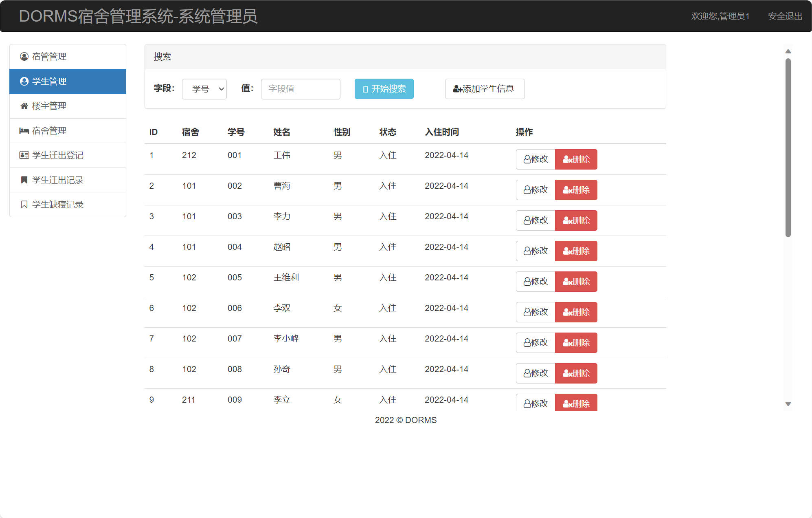Click the bookmark icon next to 学生迁出记录
Image resolution: width=812 pixels, height=518 pixels.
(23, 180)
